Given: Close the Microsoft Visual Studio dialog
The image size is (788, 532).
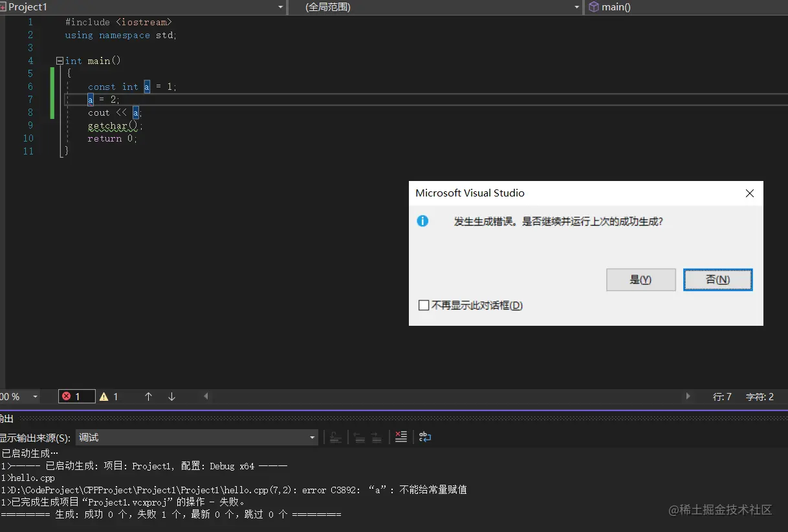Looking at the screenshot, I should click(749, 193).
